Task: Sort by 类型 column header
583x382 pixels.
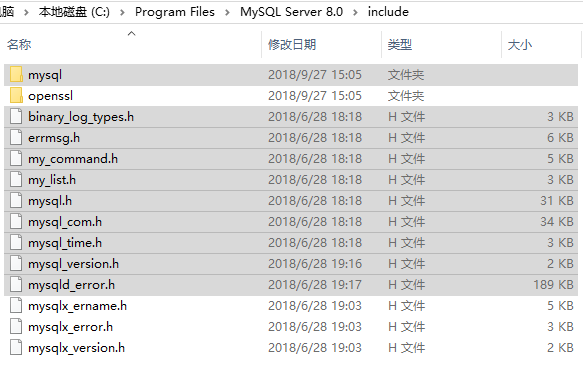Action: (x=400, y=45)
